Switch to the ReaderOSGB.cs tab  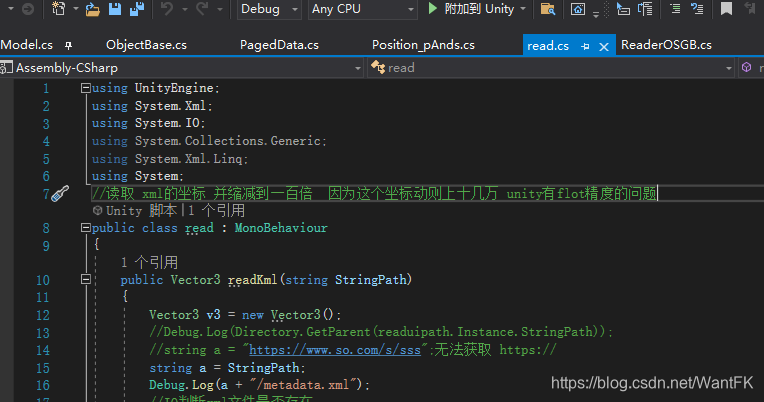pos(666,45)
